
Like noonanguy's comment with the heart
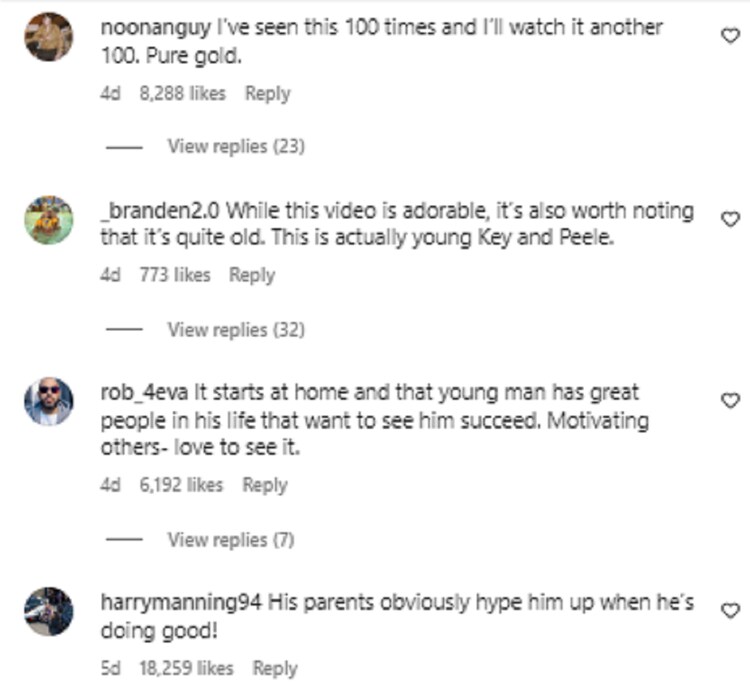[729, 35]
